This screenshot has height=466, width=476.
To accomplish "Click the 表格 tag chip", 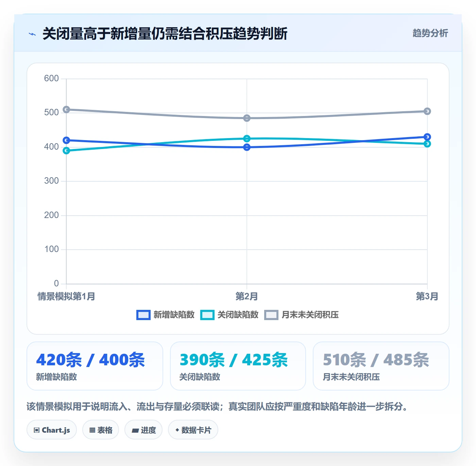I will pos(101,430).
